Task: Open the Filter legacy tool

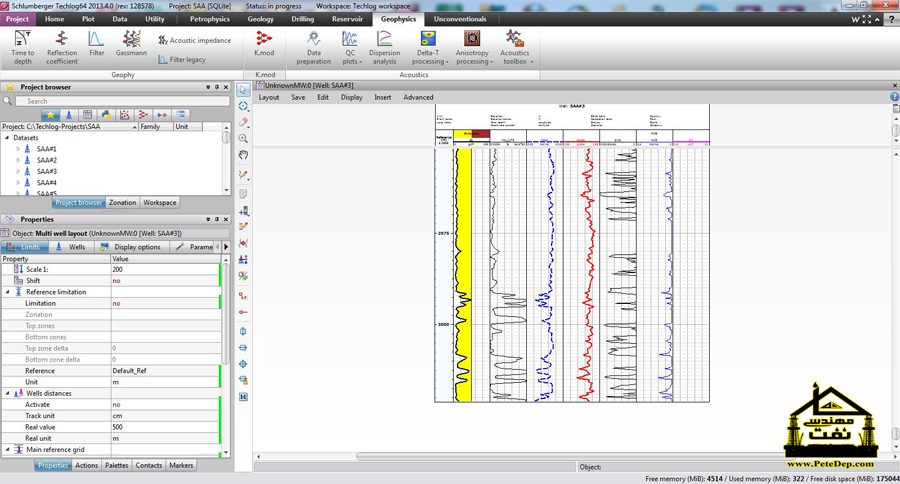Action: (x=181, y=59)
